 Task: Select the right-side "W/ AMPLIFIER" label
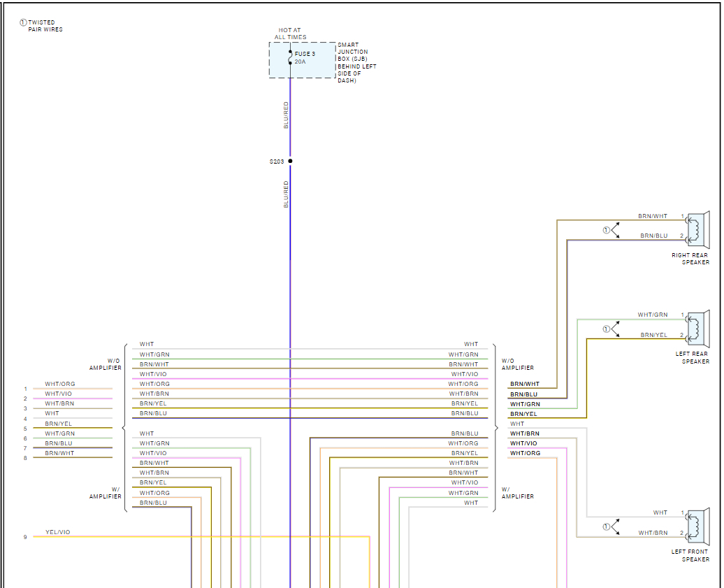pos(517,493)
